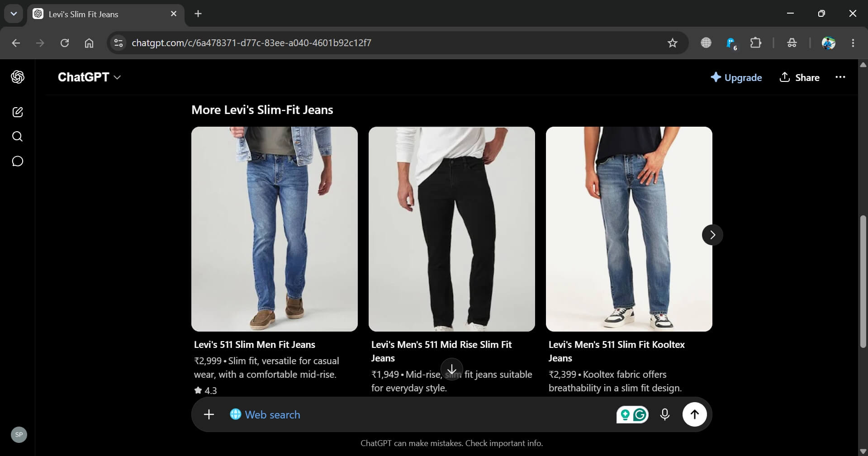Viewport: 868px width, 456px height.
Task: Click the Grammarly extension icon in composer
Action: (x=640, y=415)
